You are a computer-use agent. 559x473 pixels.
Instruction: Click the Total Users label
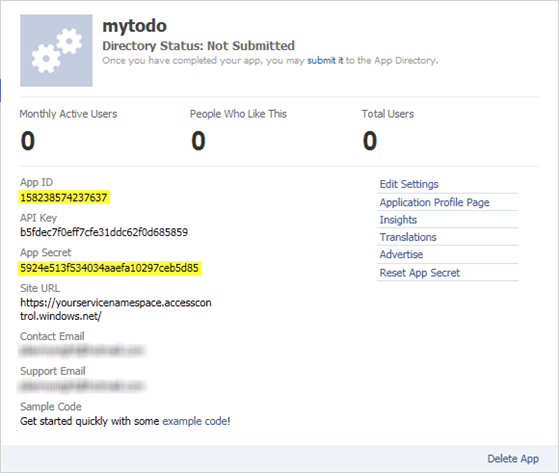tap(388, 114)
